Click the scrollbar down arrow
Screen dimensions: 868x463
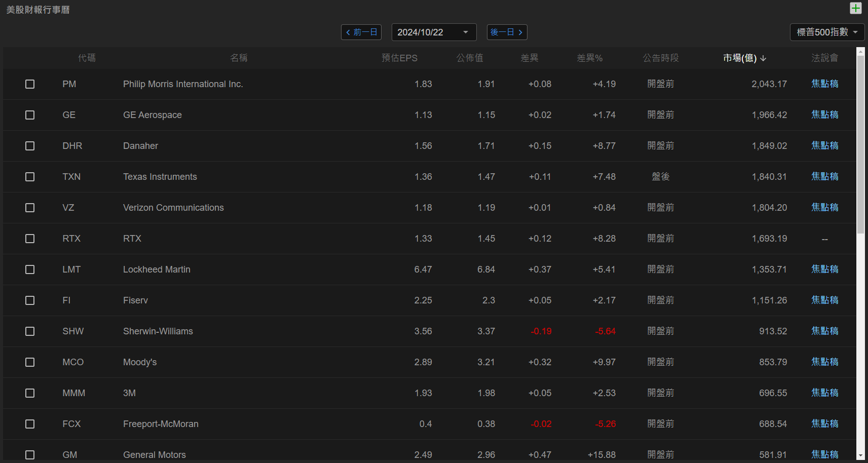[x=860, y=456]
